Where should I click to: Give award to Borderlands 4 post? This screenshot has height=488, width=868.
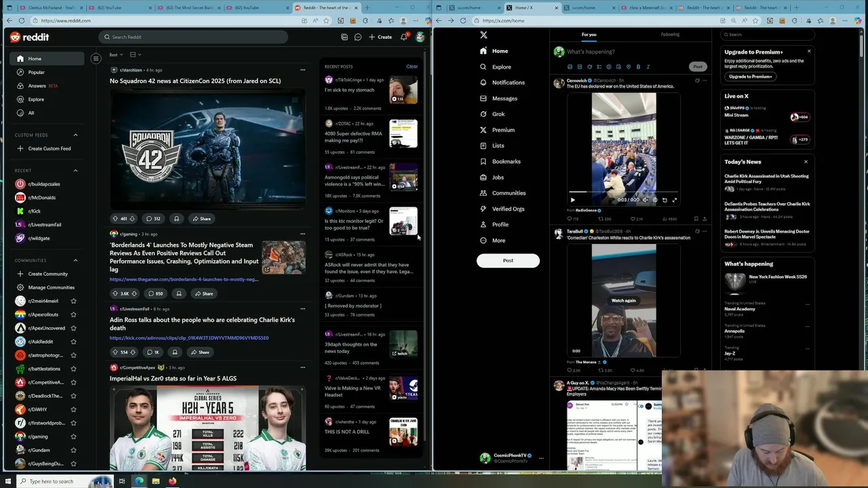(179, 293)
